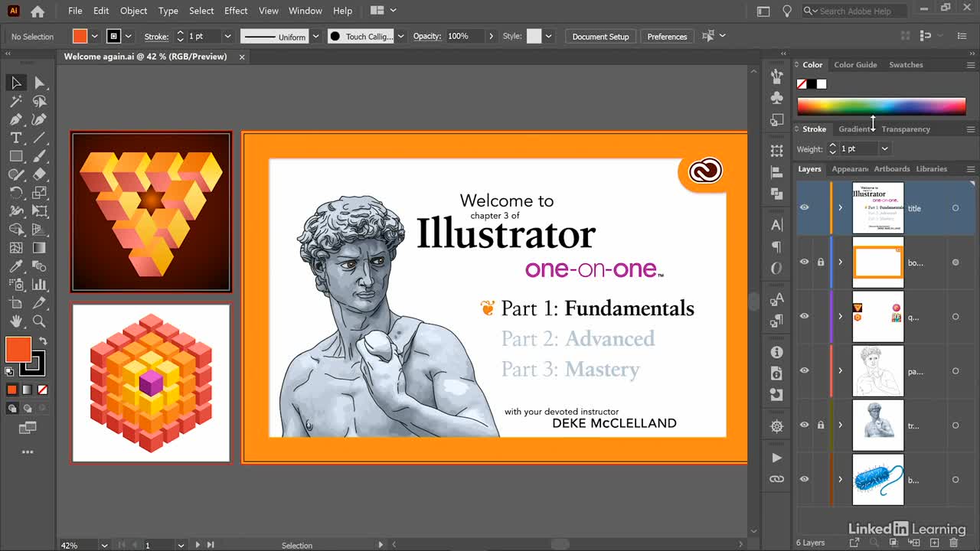Select the Column Graph tool

pos(39,285)
